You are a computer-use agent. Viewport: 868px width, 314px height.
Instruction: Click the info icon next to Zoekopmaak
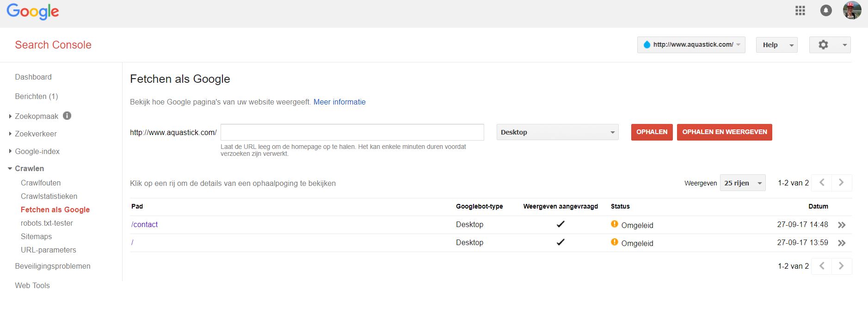pyautogui.click(x=67, y=116)
